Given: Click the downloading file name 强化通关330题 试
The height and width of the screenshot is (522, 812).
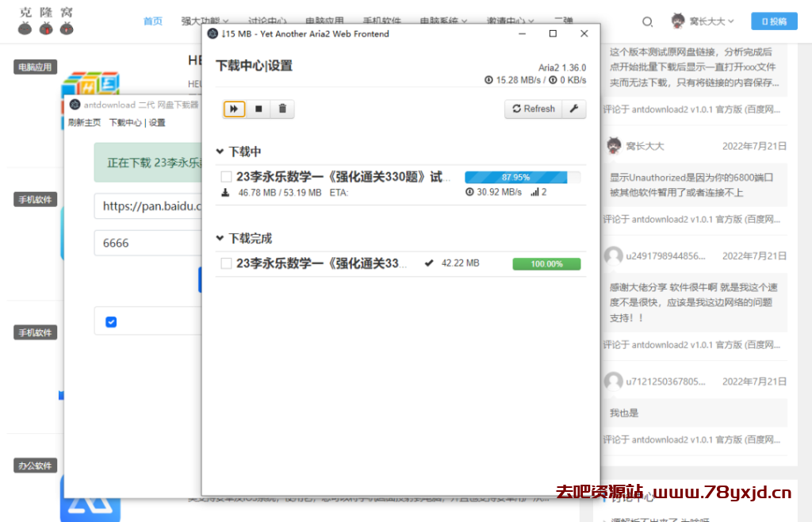Looking at the screenshot, I should point(343,177).
